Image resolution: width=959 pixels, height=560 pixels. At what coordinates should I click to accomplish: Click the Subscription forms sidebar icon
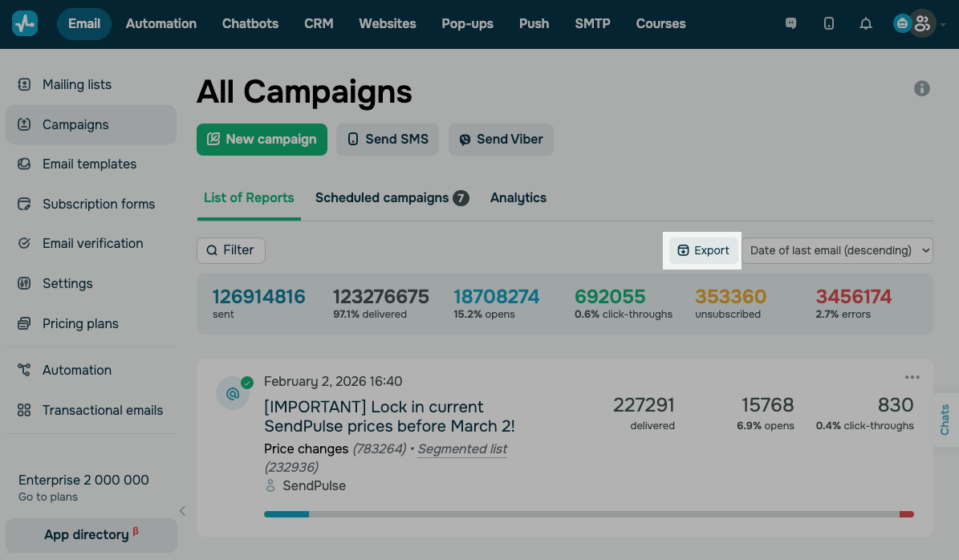click(x=24, y=204)
